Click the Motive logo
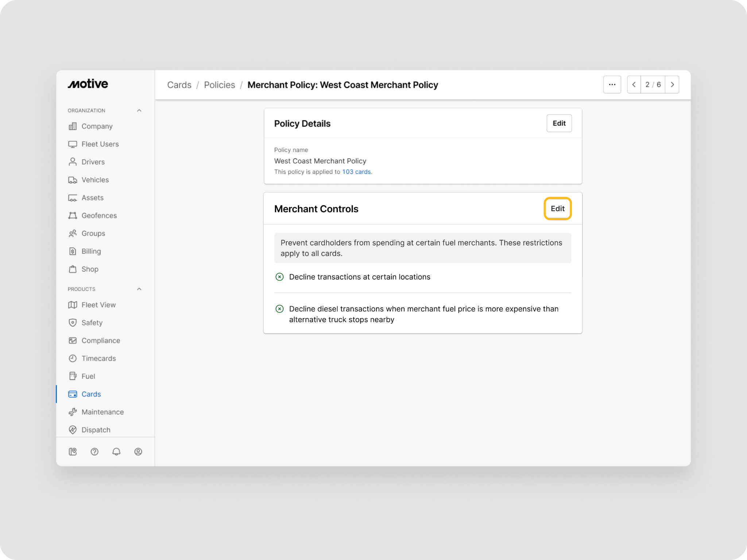Image resolution: width=747 pixels, height=560 pixels. pyautogui.click(x=88, y=84)
